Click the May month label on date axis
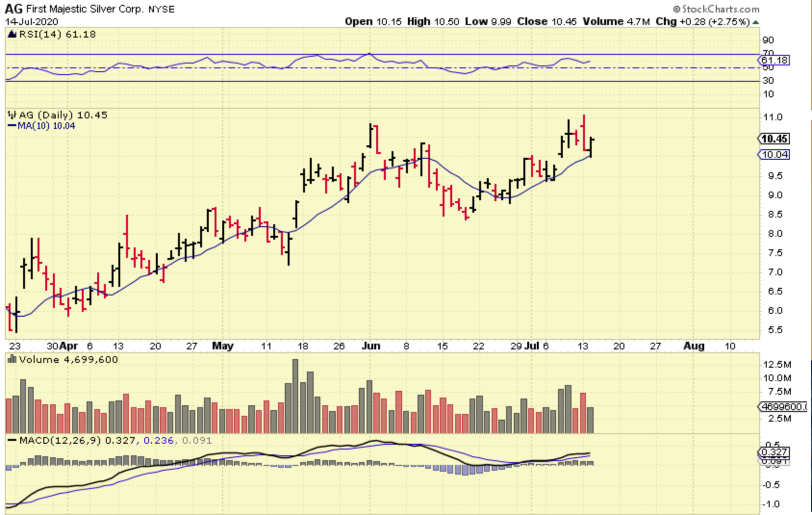 click(223, 346)
